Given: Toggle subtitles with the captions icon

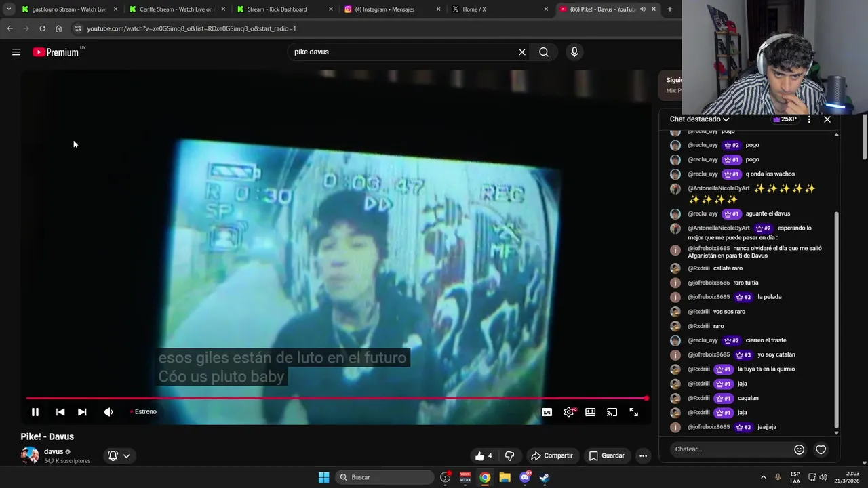Looking at the screenshot, I should (547, 412).
